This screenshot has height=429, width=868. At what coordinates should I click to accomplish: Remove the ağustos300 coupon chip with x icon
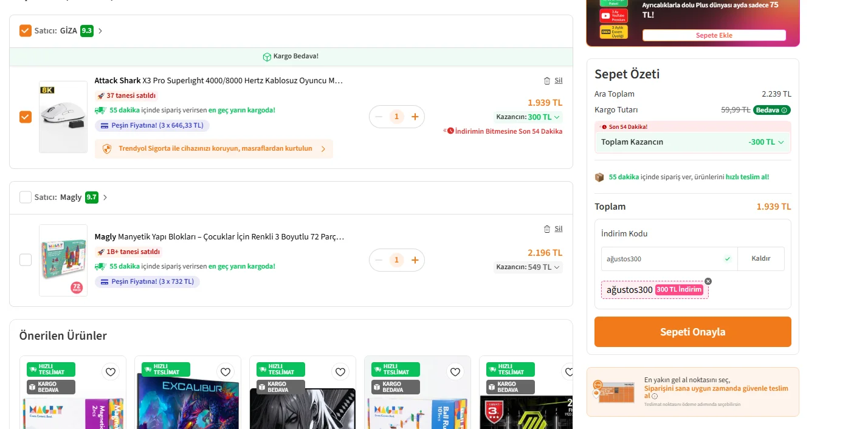point(708,281)
